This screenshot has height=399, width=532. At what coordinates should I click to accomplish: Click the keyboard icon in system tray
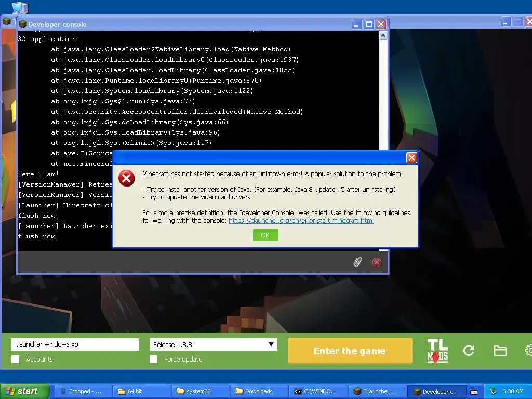[474, 392]
